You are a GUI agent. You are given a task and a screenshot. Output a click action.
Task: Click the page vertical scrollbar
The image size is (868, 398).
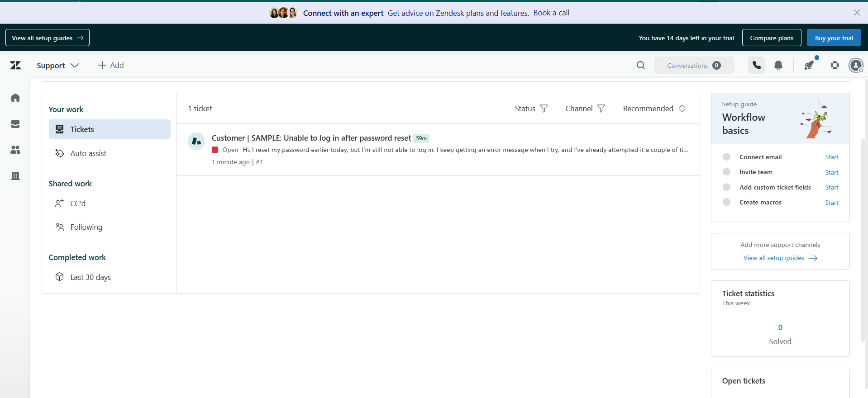863,240
